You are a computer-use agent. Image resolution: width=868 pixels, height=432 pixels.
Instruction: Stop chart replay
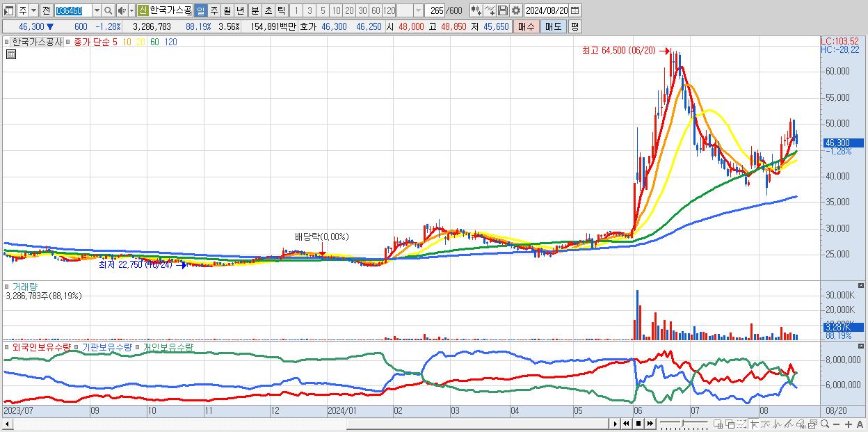tap(638, 424)
